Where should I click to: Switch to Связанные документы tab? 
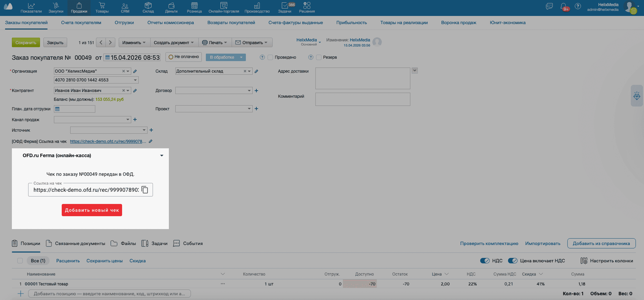(x=76, y=243)
